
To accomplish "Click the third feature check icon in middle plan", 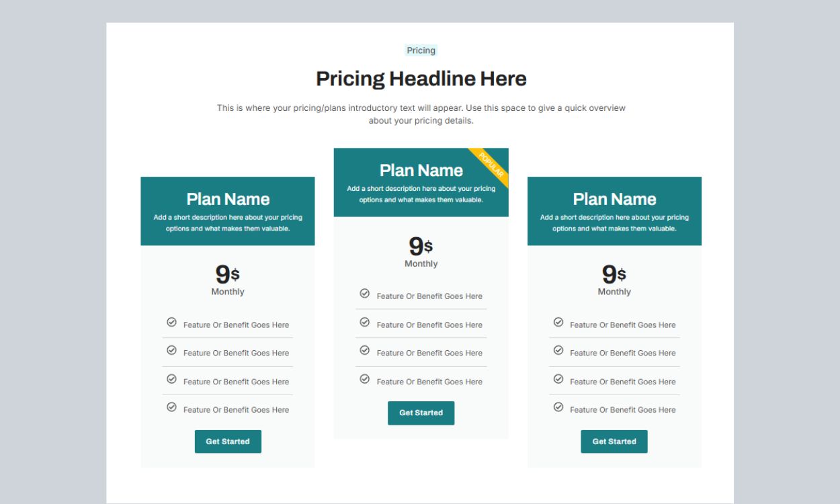I will tap(365, 351).
